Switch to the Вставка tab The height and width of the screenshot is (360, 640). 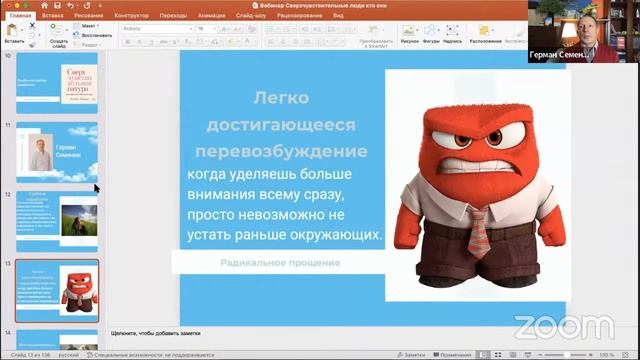(53, 16)
